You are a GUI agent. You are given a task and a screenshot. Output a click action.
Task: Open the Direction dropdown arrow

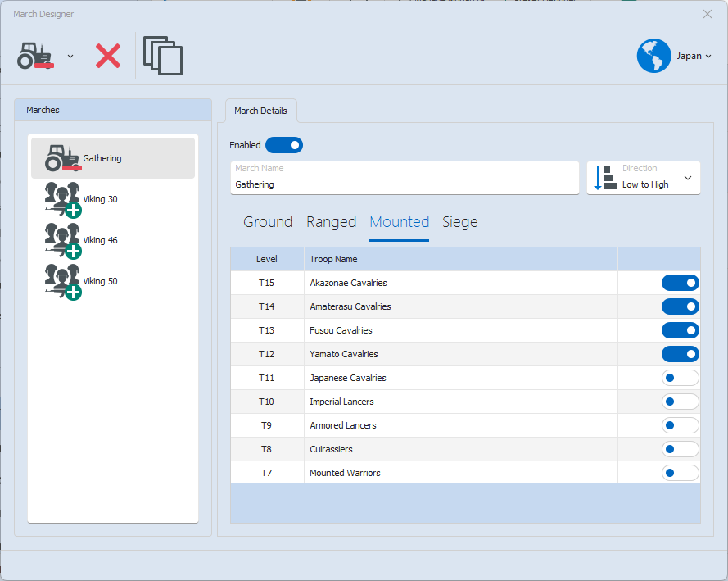(688, 178)
